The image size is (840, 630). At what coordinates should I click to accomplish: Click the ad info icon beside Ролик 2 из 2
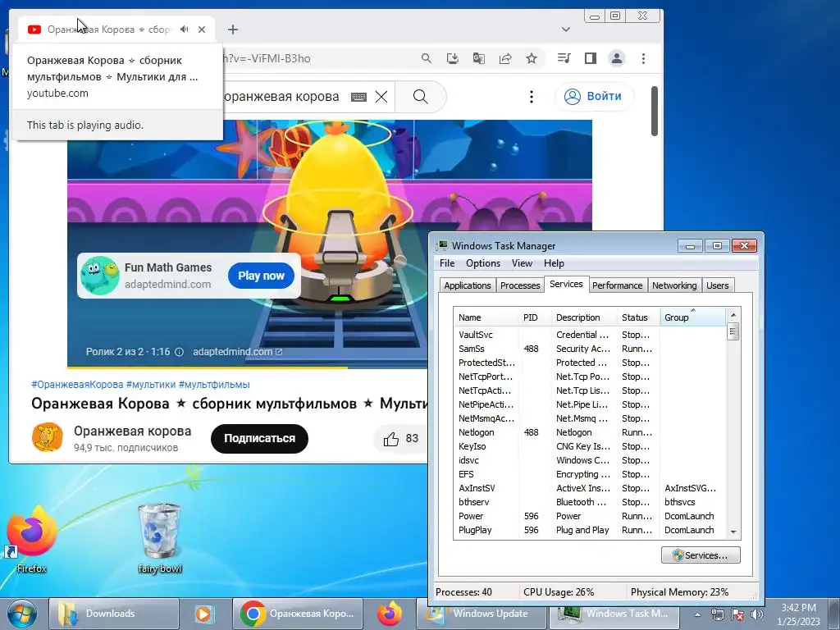pos(180,352)
